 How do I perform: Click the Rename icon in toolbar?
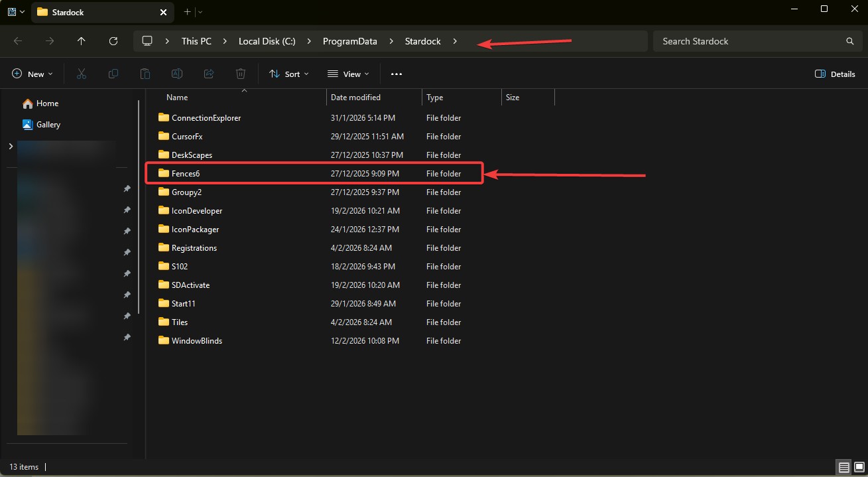tap(177, 74)
